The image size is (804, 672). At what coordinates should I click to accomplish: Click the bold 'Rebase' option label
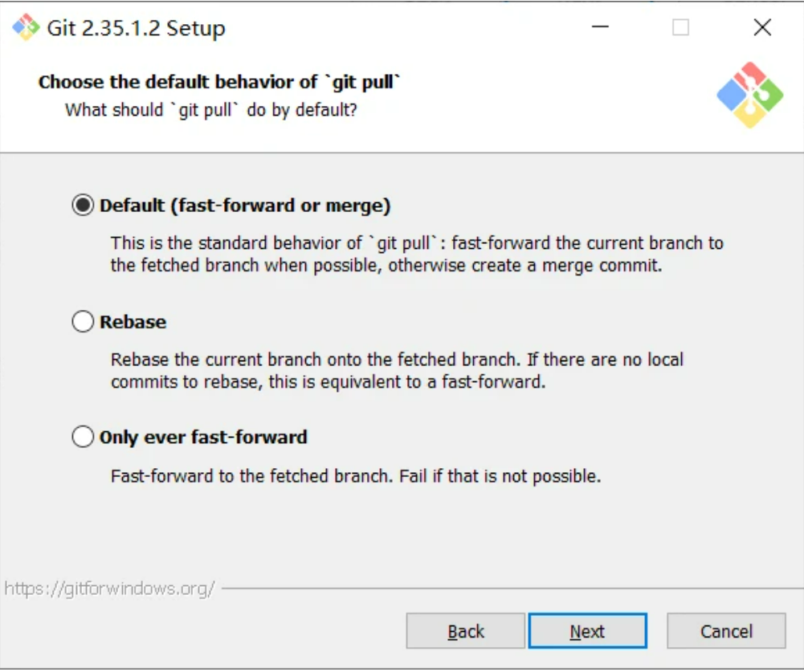tap(133, 322)
